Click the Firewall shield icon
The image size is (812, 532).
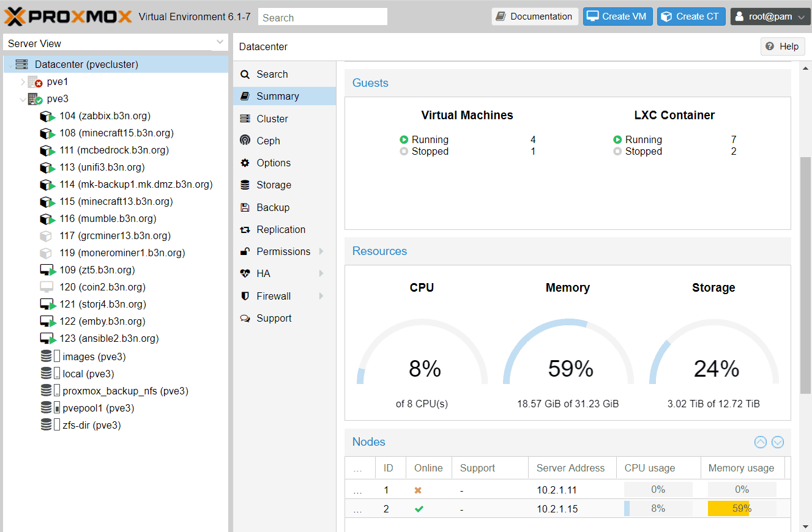(245, 296)
